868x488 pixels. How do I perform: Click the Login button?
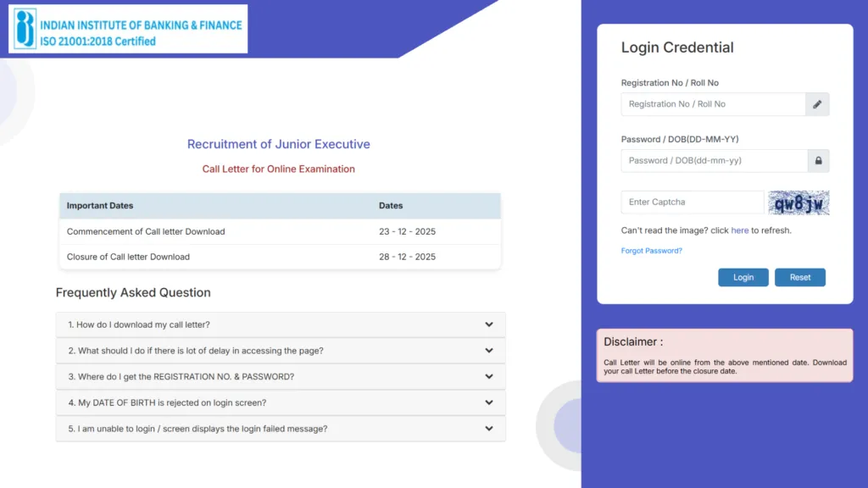pyautogui.click(x=743, y=277)
